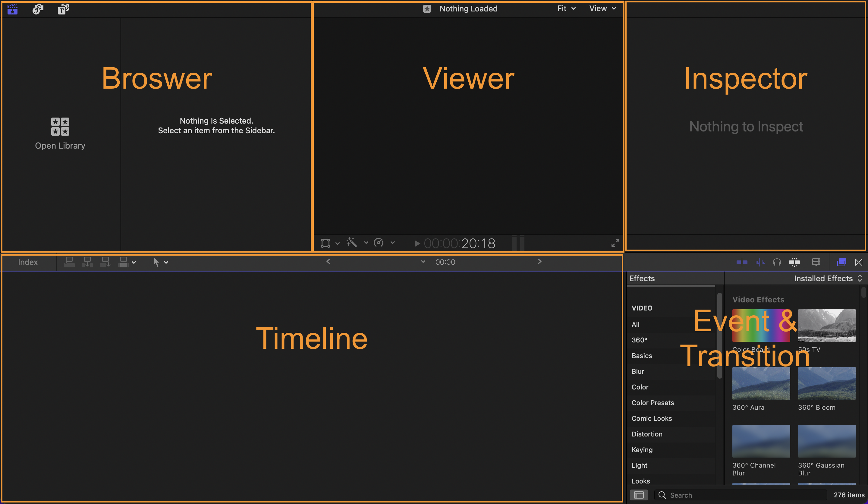Select the Blur effects category
The image size is (868, 504).
[637, 371]
